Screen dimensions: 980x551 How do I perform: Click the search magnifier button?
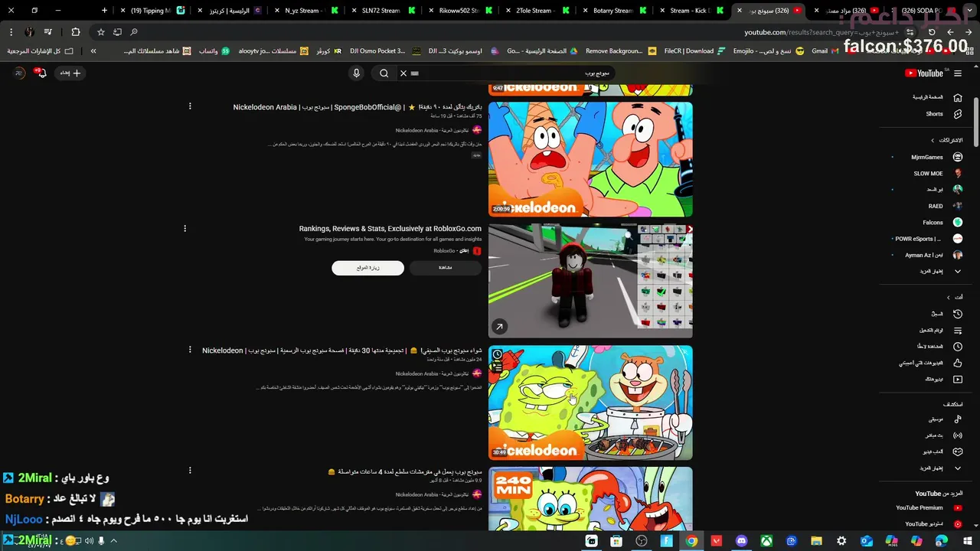click(384, 73)
